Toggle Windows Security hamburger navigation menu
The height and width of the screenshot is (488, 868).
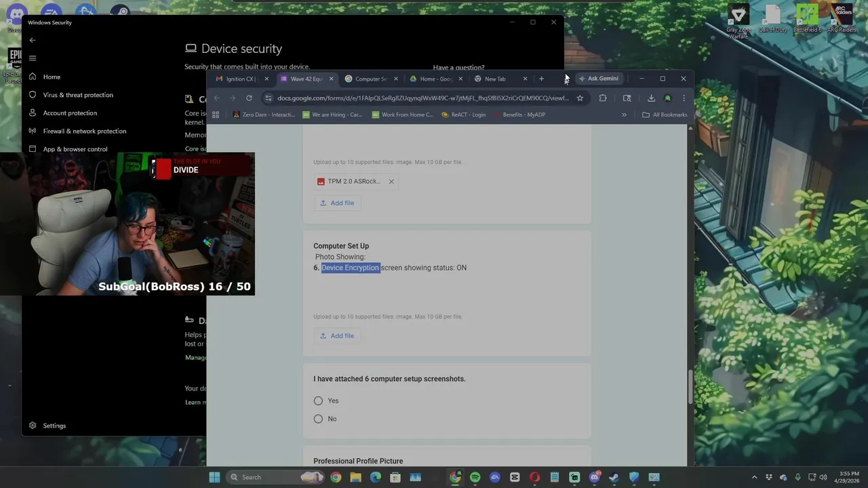33,58
